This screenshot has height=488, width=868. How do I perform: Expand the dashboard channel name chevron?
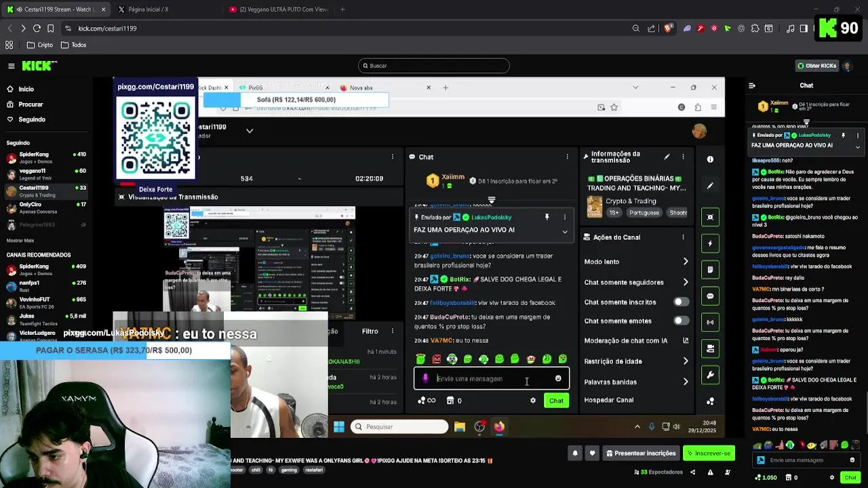(x=250, y=131)
